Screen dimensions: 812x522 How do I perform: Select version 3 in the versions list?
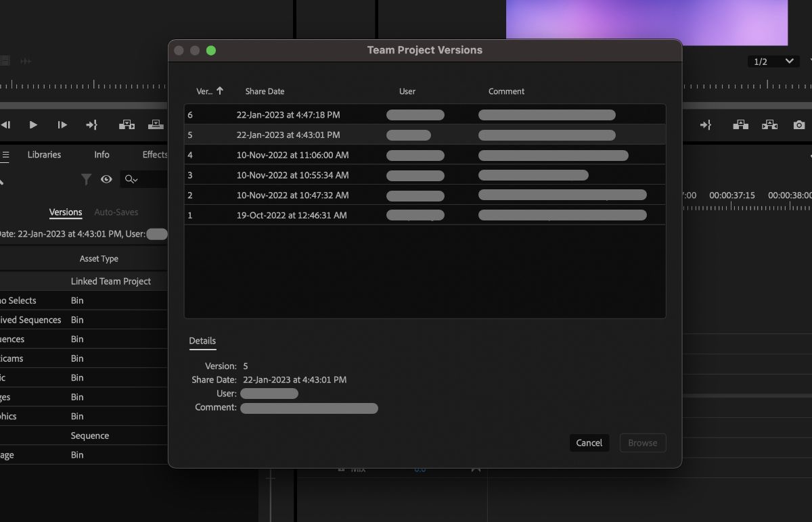(x=406, y=174)
